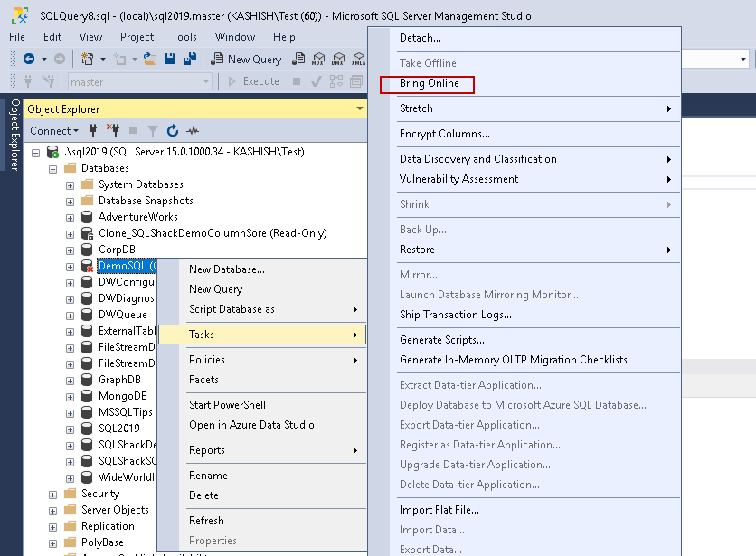The width and height of the screenshot is (756, 556).
Task: Click the New Query button
Action: [x=246, y=60]
